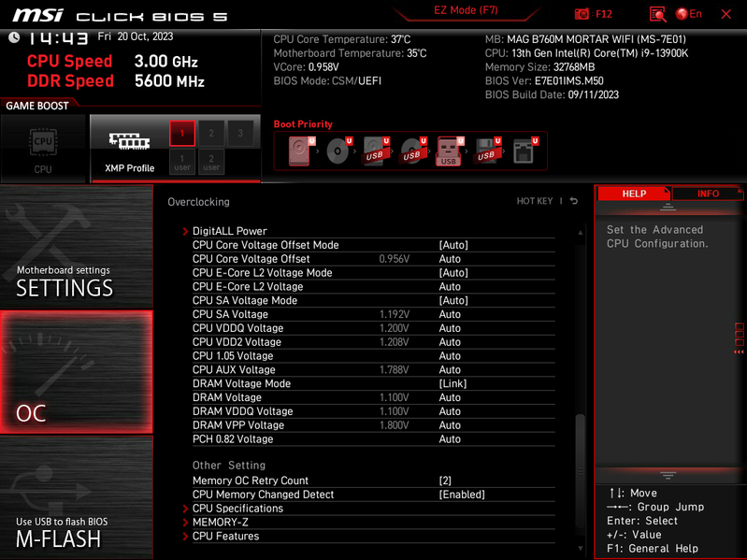
Task: Open Memory OC Retry Count [2] dropdown
Action: (445, 481)
